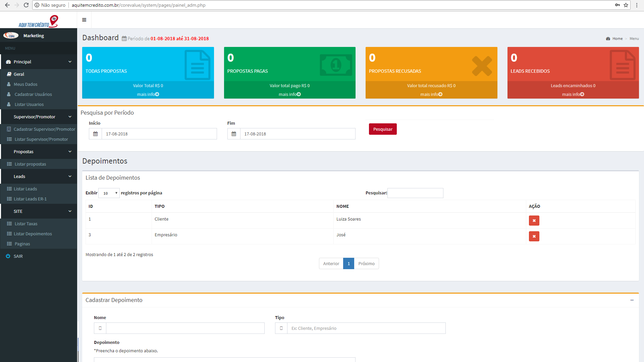The width and height of the screenshot is (644, 362).
Task: Open the registros por página dropdown
Action: (109, 193)
